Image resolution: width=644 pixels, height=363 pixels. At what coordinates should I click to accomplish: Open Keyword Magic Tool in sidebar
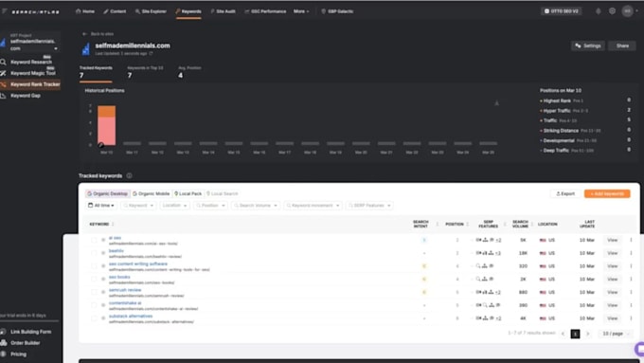point(32,73)
